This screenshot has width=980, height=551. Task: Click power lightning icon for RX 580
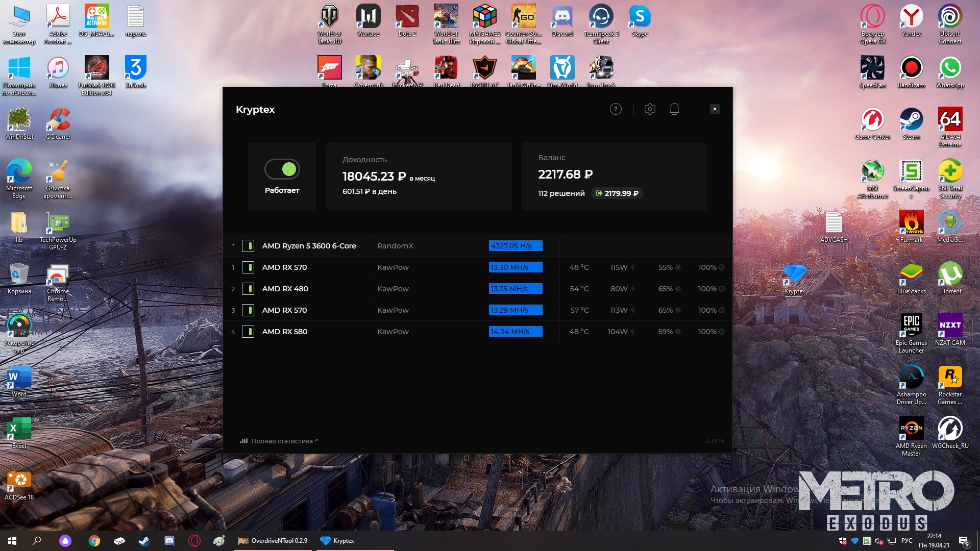[x=633, y=332]
